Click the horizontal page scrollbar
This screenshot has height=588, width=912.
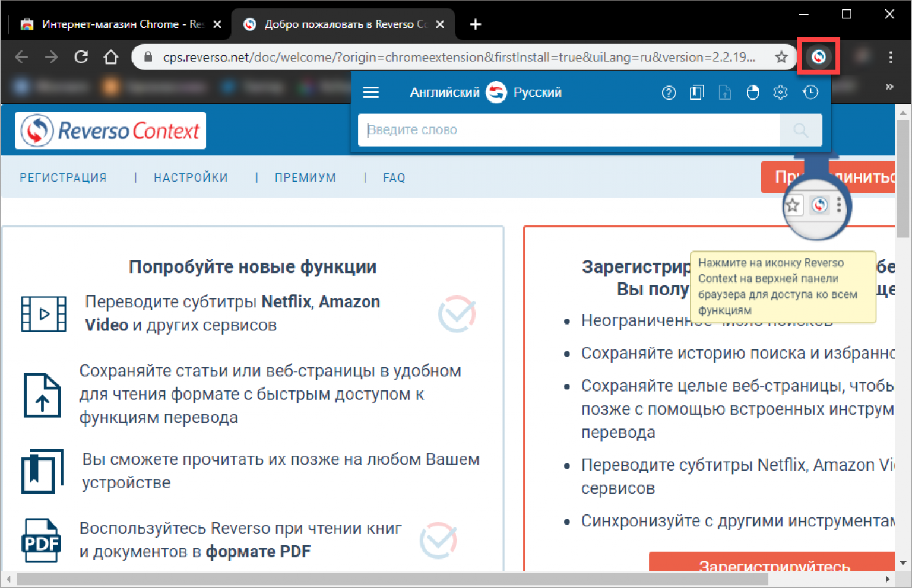(392, 579)
